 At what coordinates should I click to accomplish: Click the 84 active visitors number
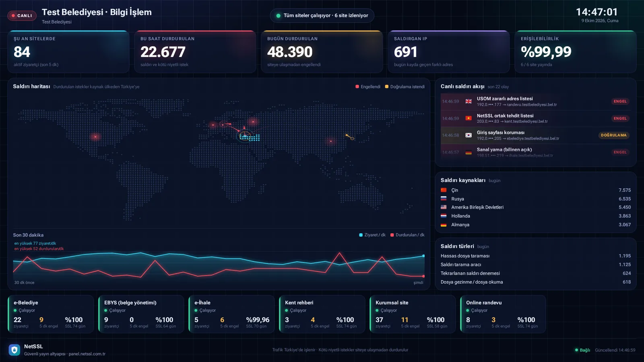click(x=22, y=52)
